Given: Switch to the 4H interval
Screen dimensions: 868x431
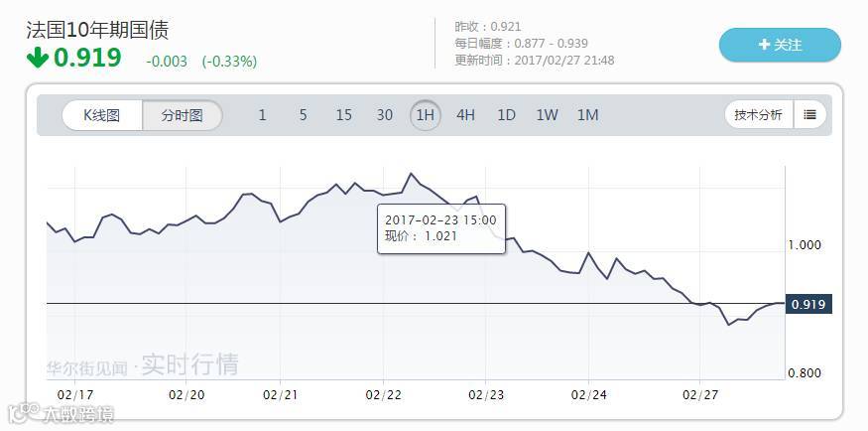Looking at the screenshot, I should 465,115.
